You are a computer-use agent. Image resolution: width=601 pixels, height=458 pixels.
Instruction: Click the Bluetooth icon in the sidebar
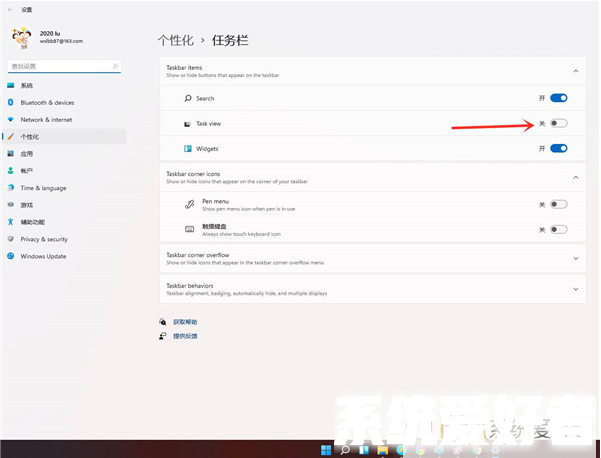(x=11, y=102)
